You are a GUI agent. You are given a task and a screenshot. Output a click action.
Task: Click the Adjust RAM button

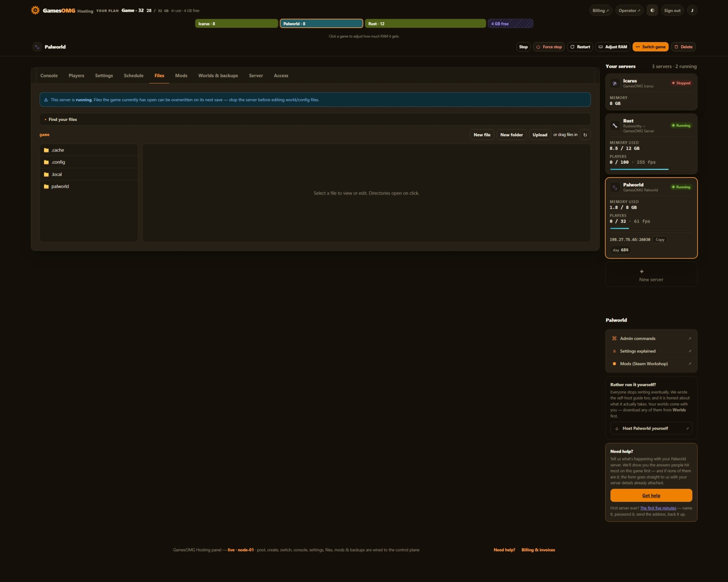pos(613,47)
